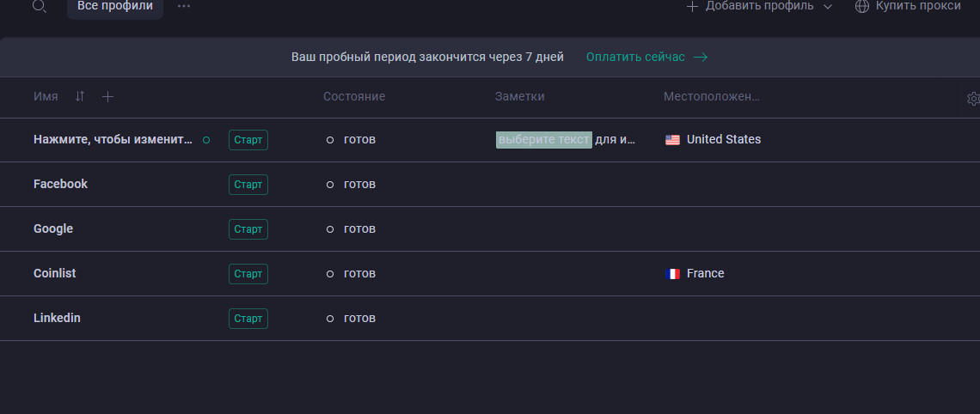Viewport: 980px width, 414px height.
Task: Click the plus icon beside Имя column
Action: click(107, 97)
